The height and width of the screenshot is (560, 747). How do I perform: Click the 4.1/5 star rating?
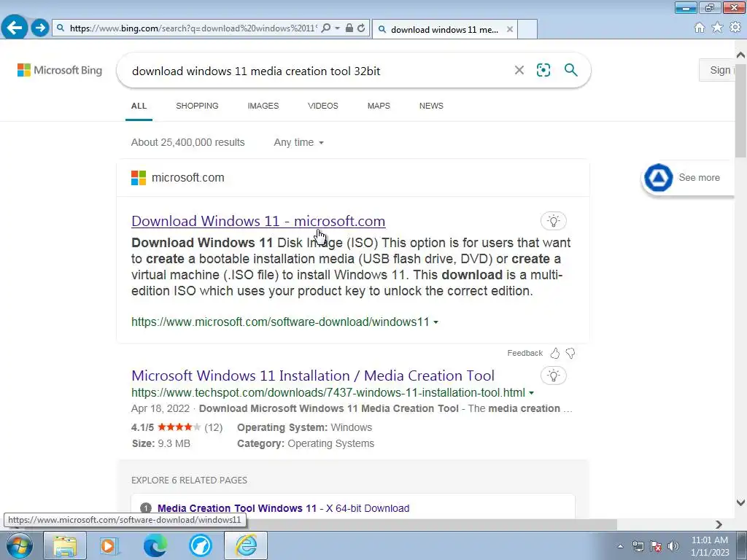(x=177, y=427)
